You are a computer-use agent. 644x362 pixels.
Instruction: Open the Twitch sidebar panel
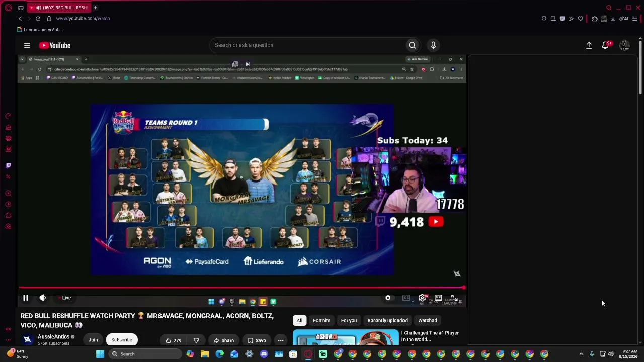point(8,165)
